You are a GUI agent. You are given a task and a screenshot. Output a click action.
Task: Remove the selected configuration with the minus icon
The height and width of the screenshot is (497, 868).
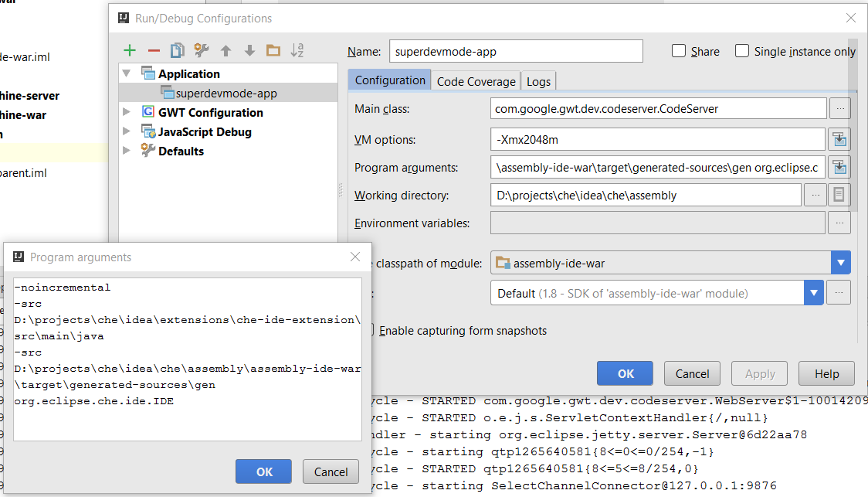(x=154, y=50)
